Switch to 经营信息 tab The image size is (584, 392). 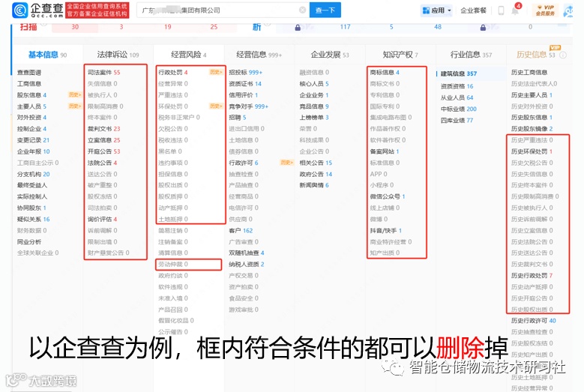259,55
